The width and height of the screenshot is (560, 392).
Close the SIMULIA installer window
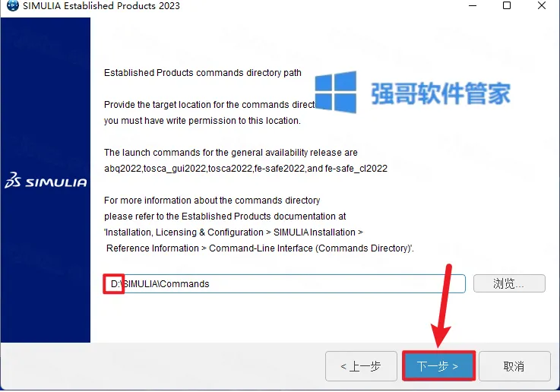pyautogui.click(x=542, y=6)
